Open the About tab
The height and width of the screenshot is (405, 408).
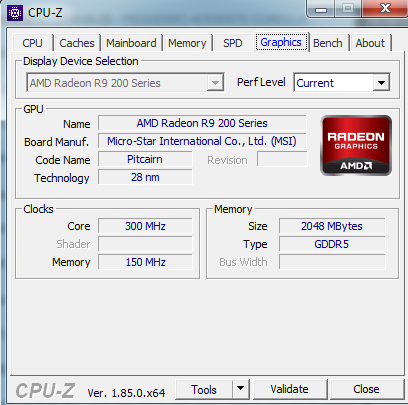click(x=370, y=43)
